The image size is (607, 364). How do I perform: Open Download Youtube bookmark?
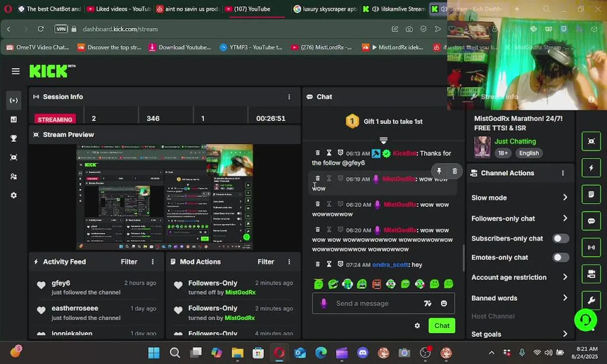click(x=180, y=48)
